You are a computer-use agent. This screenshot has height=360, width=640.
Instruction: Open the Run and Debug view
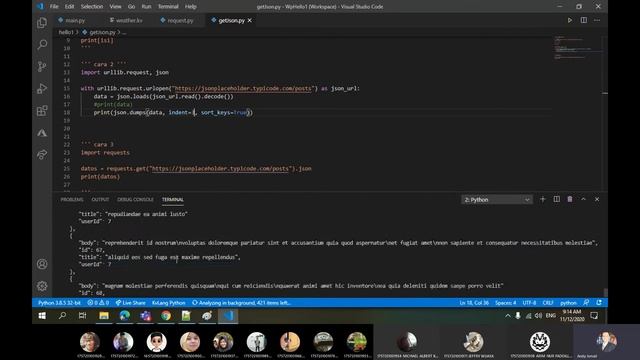click(x=42, y=88)
